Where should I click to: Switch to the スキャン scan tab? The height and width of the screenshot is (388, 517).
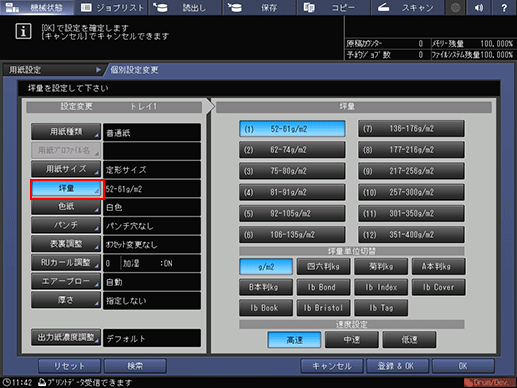click(407, 7)
